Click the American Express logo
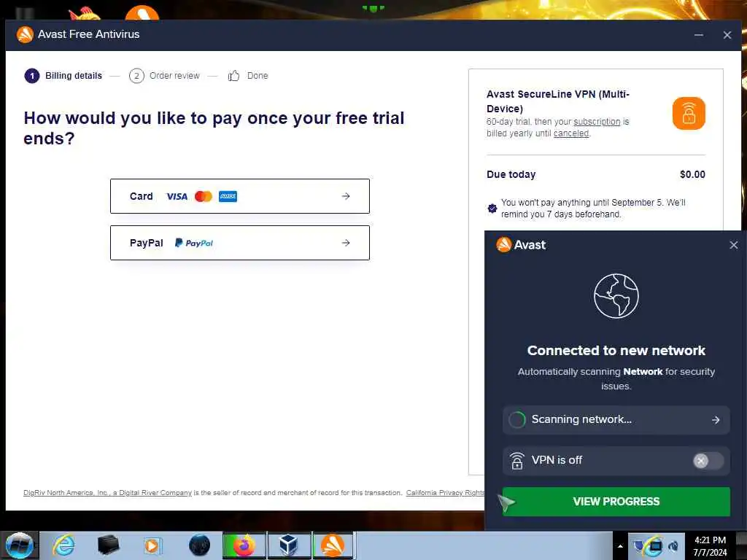 (x=228, y=197)
